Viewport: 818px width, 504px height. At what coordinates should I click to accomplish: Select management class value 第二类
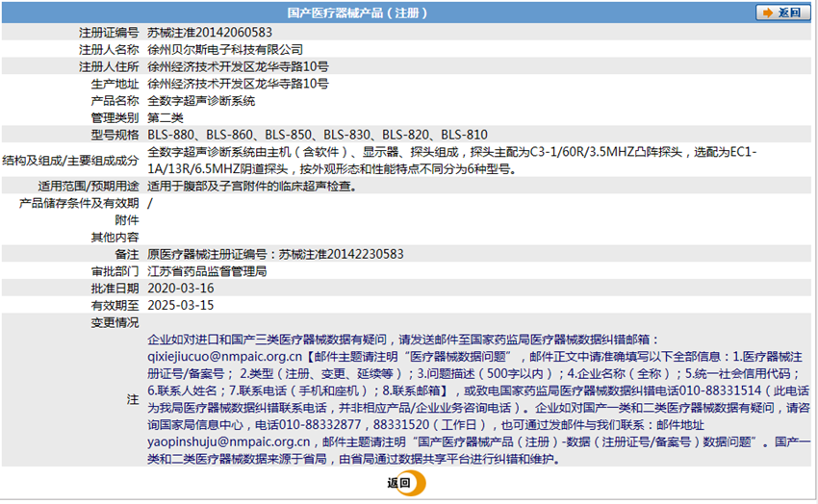click(x=166, y=117)
